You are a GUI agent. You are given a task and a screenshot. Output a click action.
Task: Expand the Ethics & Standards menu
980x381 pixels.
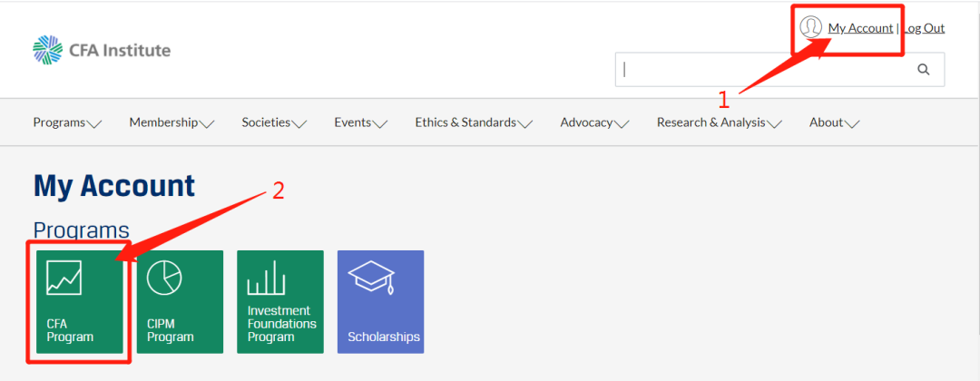point(474,122)
